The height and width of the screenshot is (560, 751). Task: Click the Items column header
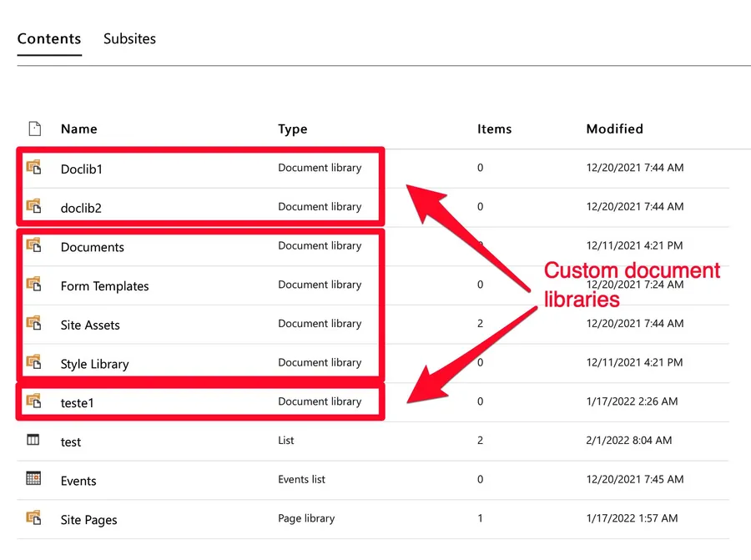click(x=494, y=129)
